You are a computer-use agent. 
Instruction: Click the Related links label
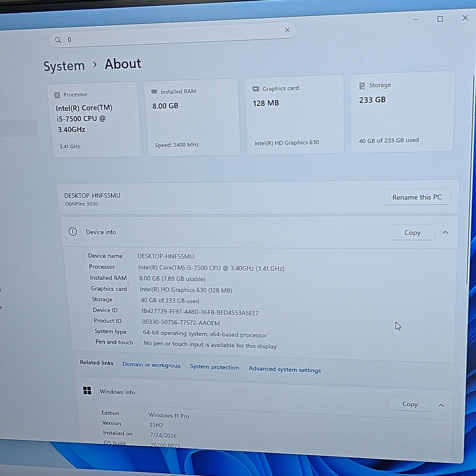pos(96,362)
